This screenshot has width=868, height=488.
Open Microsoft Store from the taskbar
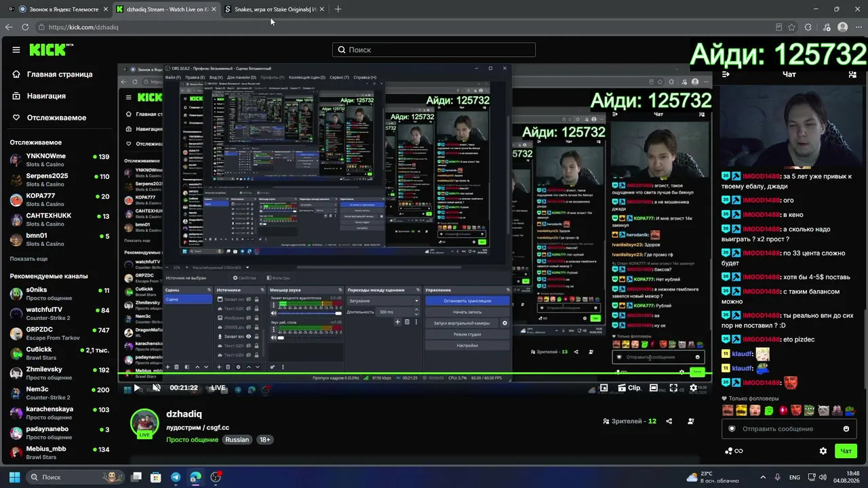point(156,477)
